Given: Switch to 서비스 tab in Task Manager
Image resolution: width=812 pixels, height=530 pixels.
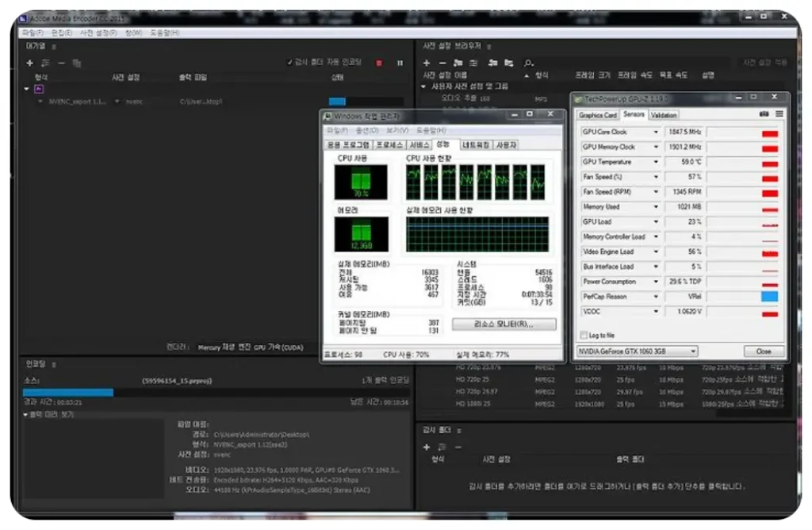Looking at the screenshot, I should point(419,145).
